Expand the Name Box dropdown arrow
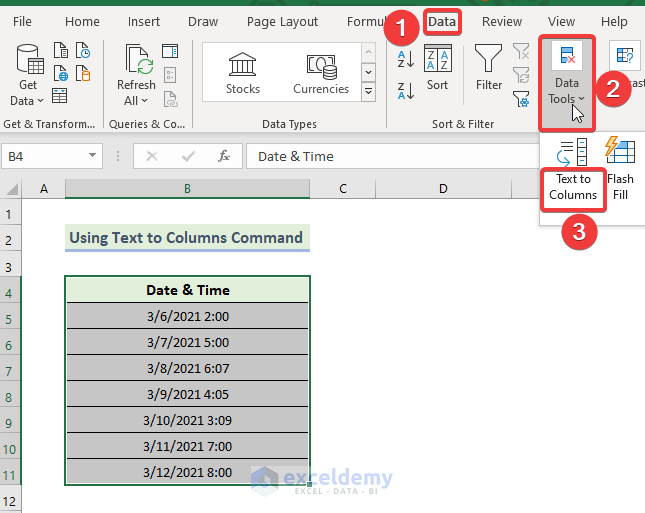This screenshot has height=513, width=645. [93, 156]
